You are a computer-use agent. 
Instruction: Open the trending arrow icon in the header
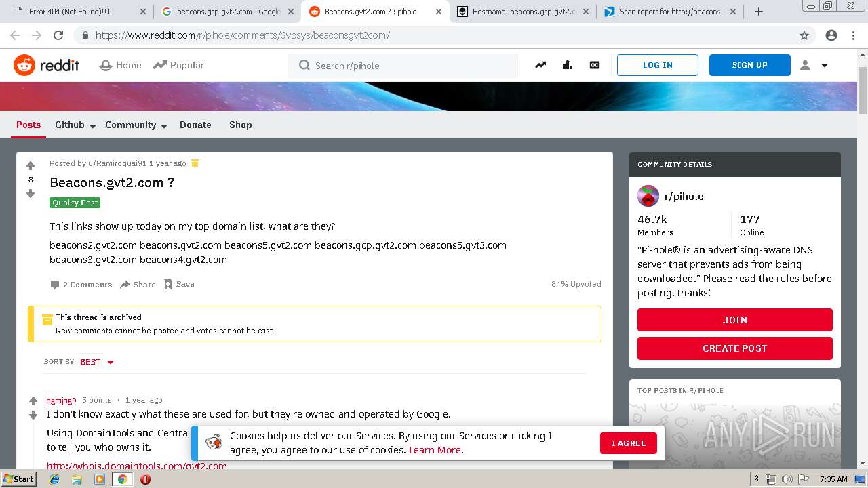[x=540, y=65]
